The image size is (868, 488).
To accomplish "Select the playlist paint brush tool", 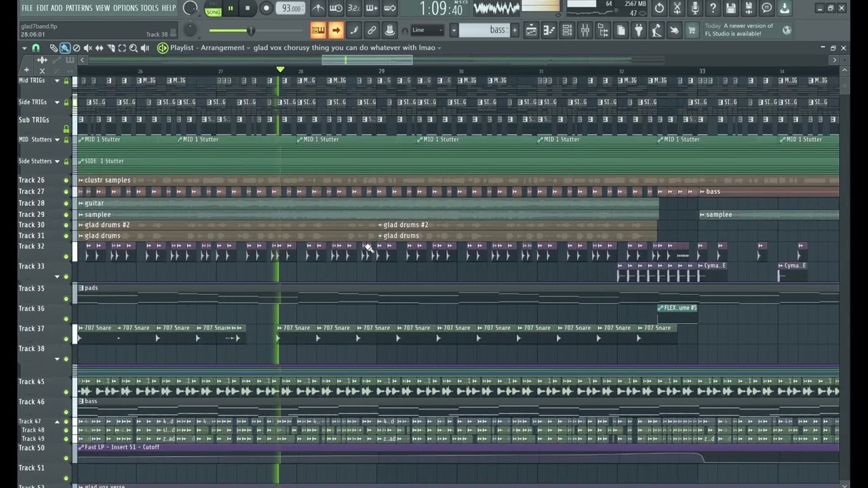I will click(65, 48).
